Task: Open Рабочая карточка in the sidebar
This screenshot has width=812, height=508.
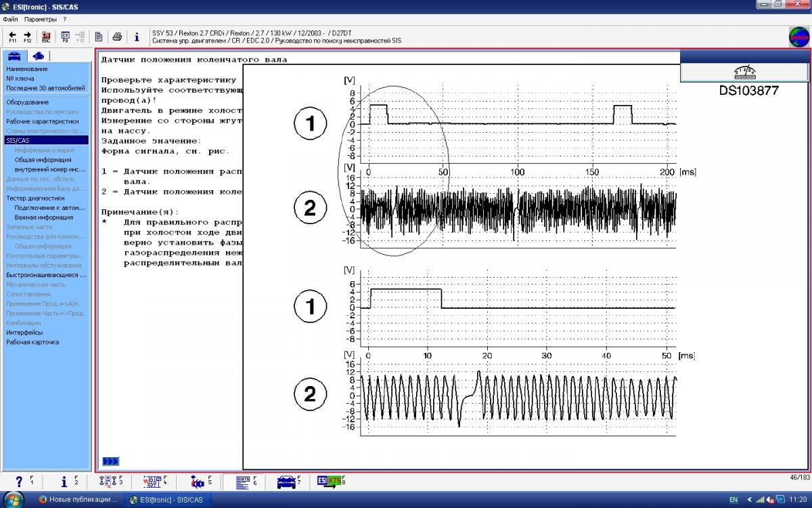Action: click(32, 342)
